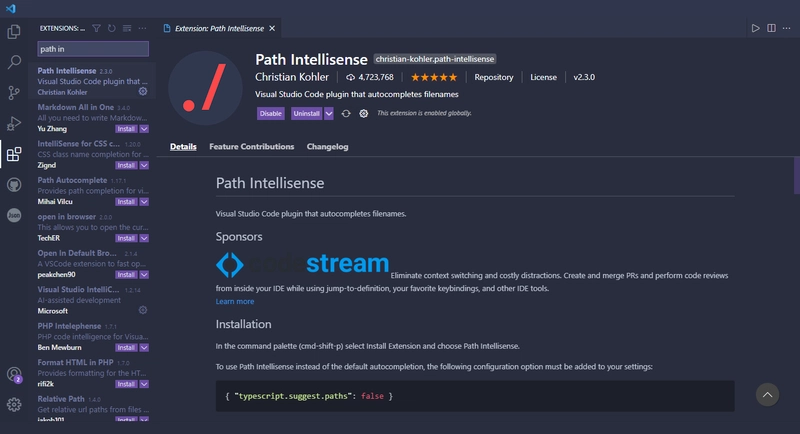Open gear settings for Path Intellisense page
Viewport: 800px width, 434px height.
(x=363, y=114)
